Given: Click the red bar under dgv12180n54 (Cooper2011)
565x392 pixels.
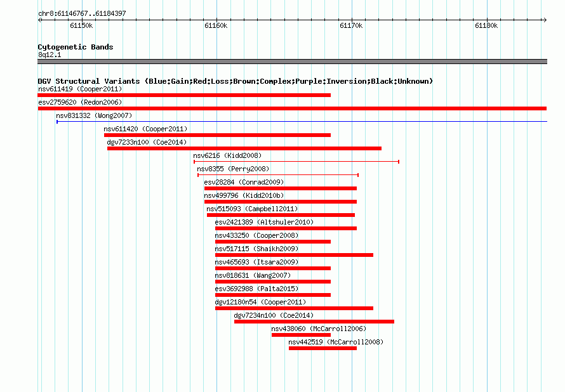Looking at the screenshot, I should [x=294, y=308].
